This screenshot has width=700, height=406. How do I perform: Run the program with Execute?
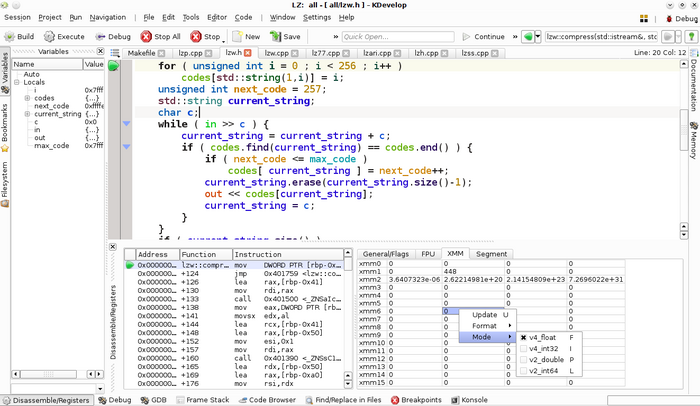pyautogui.click(x=63, y=36)
